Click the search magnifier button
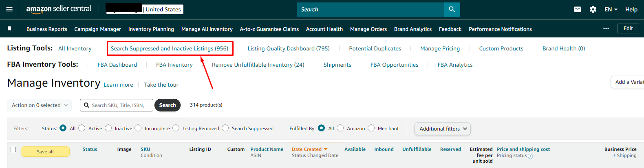 [x=452, y=9]
